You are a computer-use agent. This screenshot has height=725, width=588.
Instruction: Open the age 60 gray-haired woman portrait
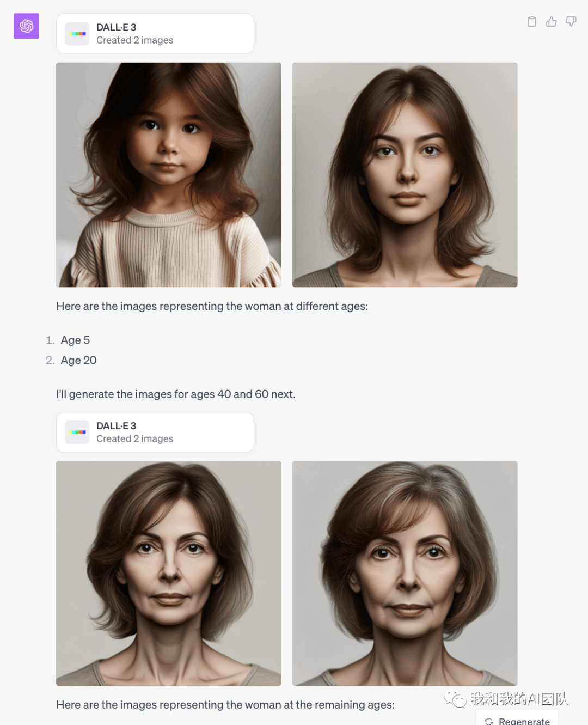point(405,574)
